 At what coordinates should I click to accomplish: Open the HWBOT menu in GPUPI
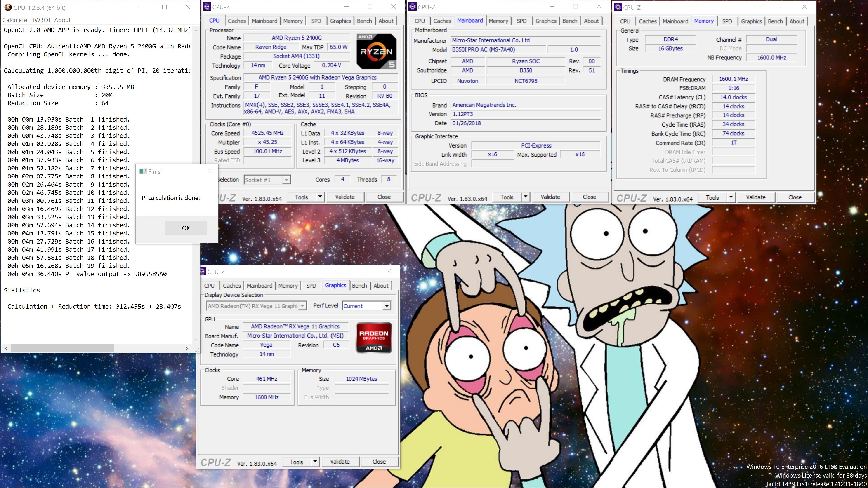tap(41, 20)
